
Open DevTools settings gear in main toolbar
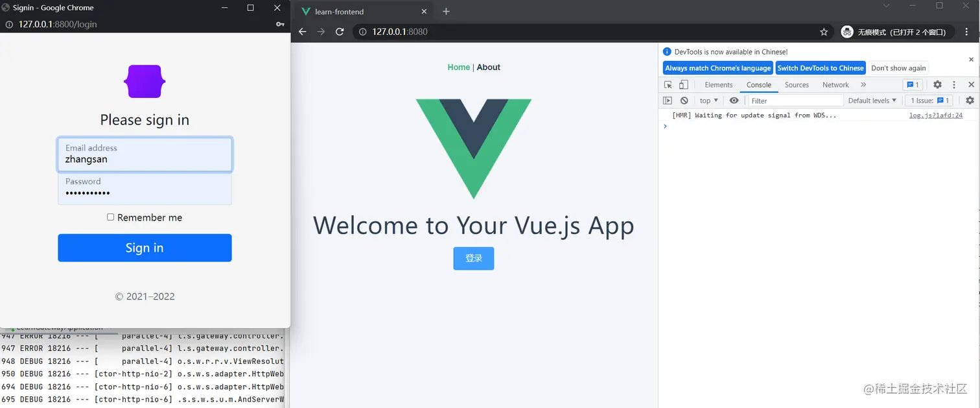click(937, 85)
